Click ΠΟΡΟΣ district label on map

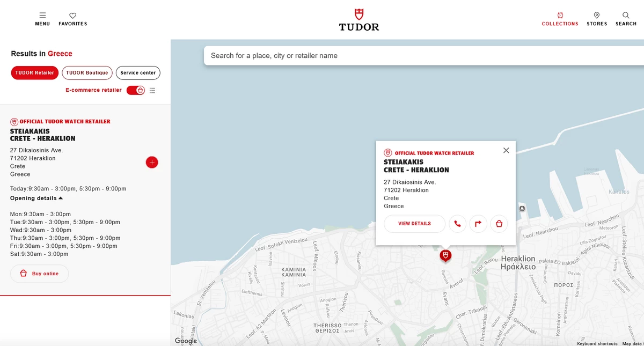[563, 285]
